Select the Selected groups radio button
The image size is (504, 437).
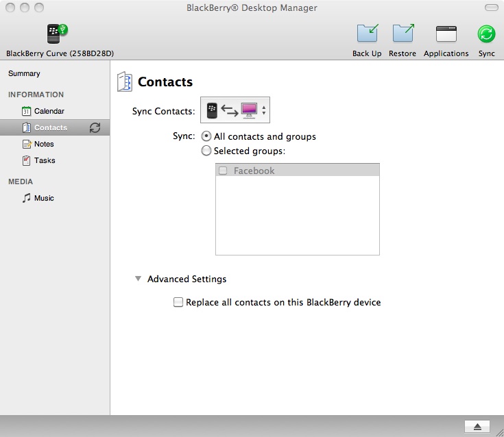[x=206, y=151]
